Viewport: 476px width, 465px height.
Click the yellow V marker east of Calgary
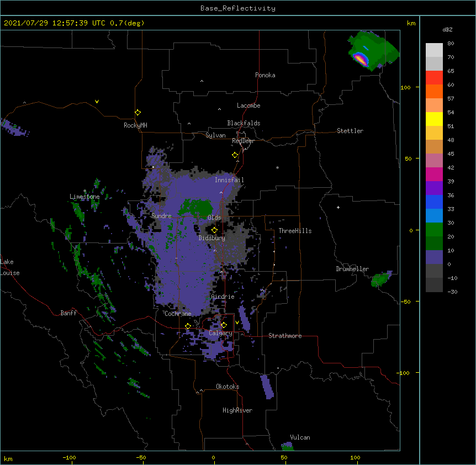click(237, 323)
